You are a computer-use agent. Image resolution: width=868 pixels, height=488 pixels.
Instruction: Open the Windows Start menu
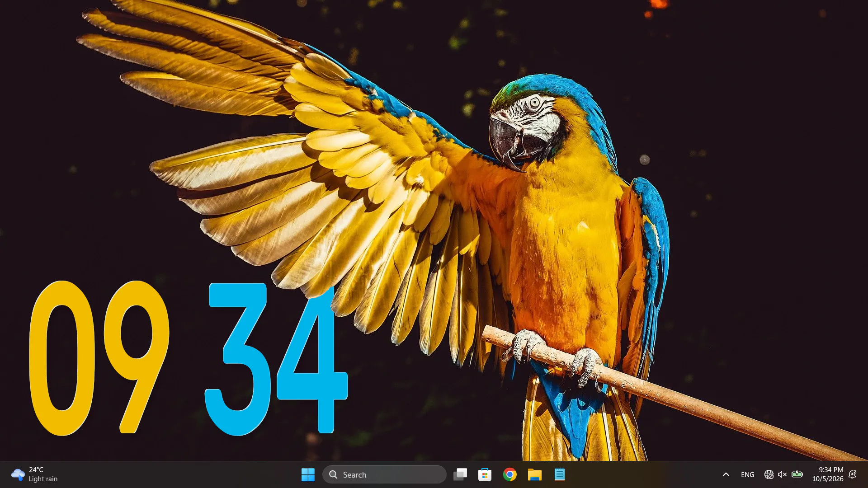[x=308, y=474]
